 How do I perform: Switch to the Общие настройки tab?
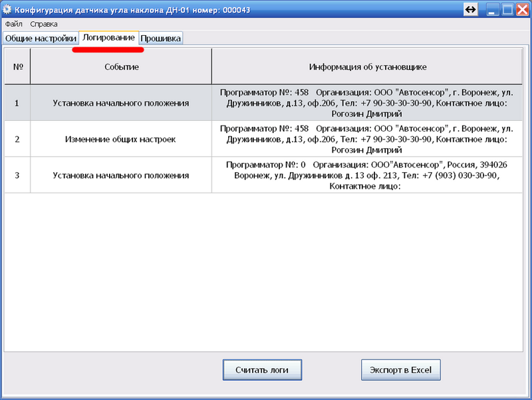point(41,39)
